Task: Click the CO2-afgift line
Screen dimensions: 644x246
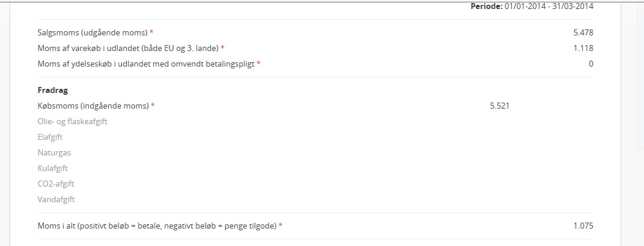Action: pos(56,184)
